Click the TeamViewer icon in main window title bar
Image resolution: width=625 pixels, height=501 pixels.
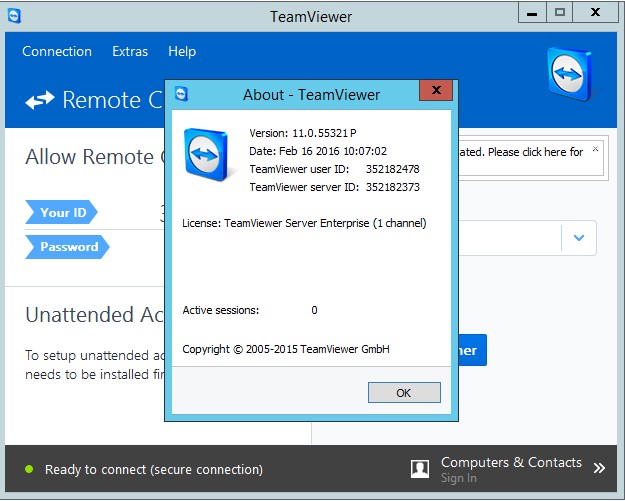click(14, 16)
